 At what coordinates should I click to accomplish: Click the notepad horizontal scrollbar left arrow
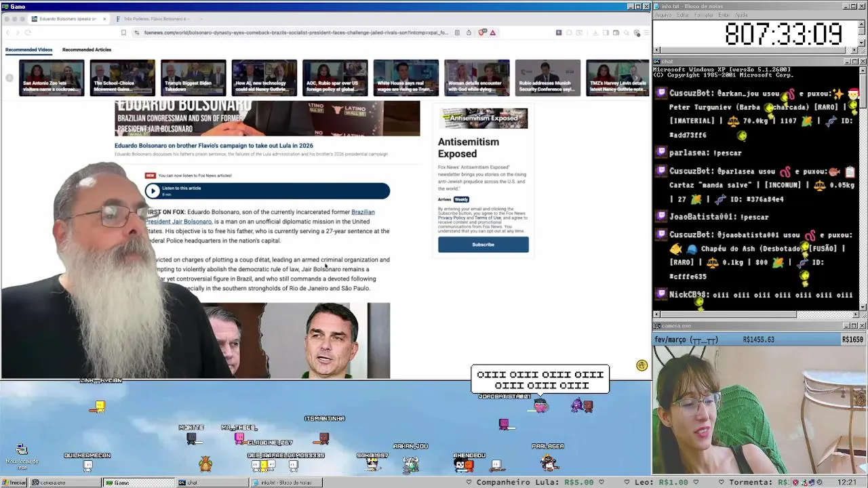point(656,50)
